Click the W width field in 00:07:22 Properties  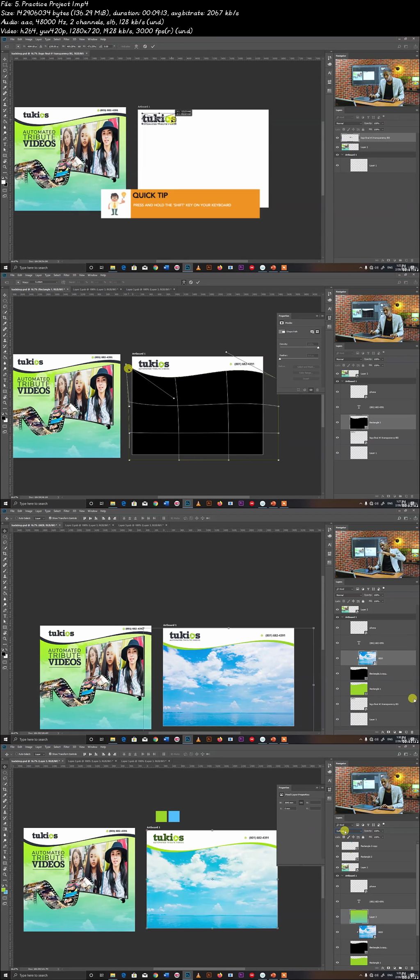tap(290, 803)
